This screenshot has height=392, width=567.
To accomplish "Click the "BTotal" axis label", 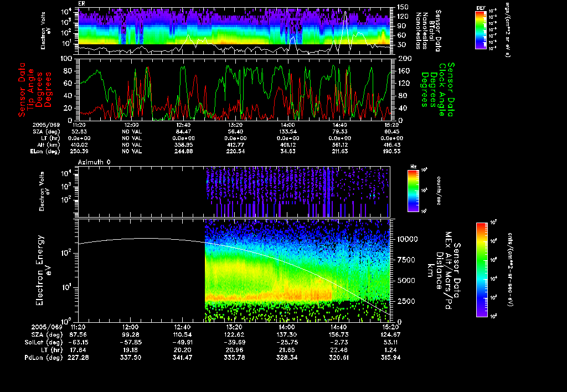I will coord(432,31).
